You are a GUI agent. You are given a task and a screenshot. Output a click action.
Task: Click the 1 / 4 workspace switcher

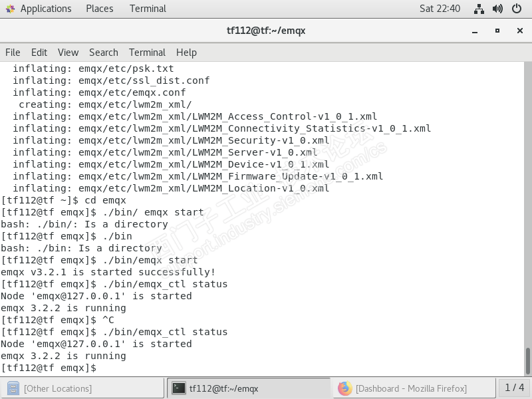pyautogui.click(x=514, y=388)
